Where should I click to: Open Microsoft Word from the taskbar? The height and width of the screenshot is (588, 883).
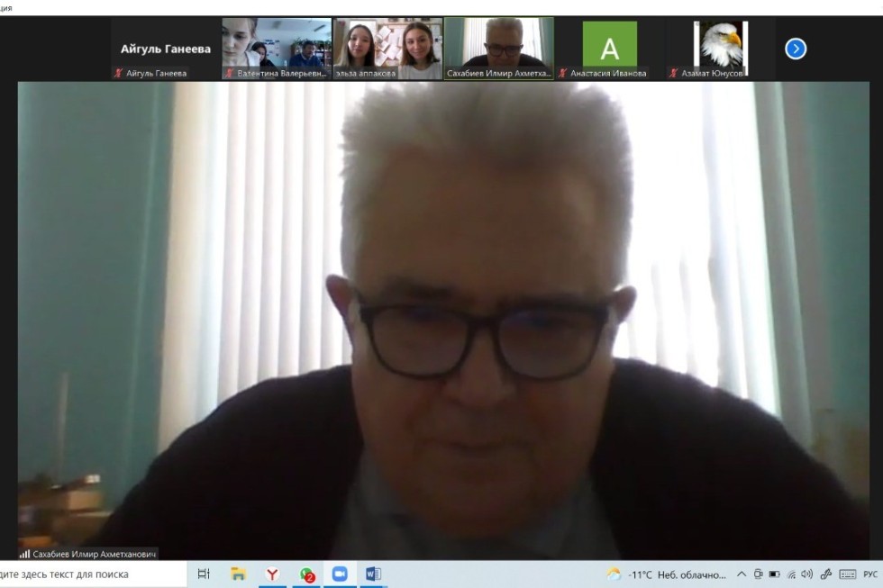coord(373,574)
